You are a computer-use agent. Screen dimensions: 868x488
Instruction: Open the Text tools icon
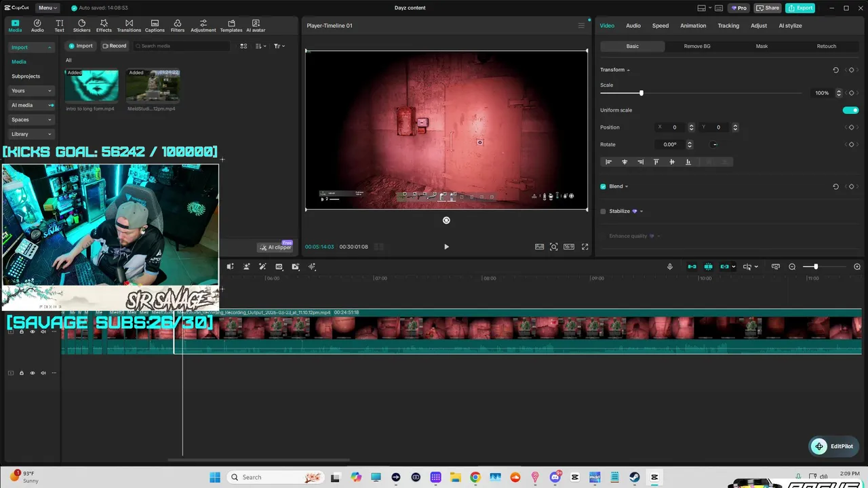(60, 26)
